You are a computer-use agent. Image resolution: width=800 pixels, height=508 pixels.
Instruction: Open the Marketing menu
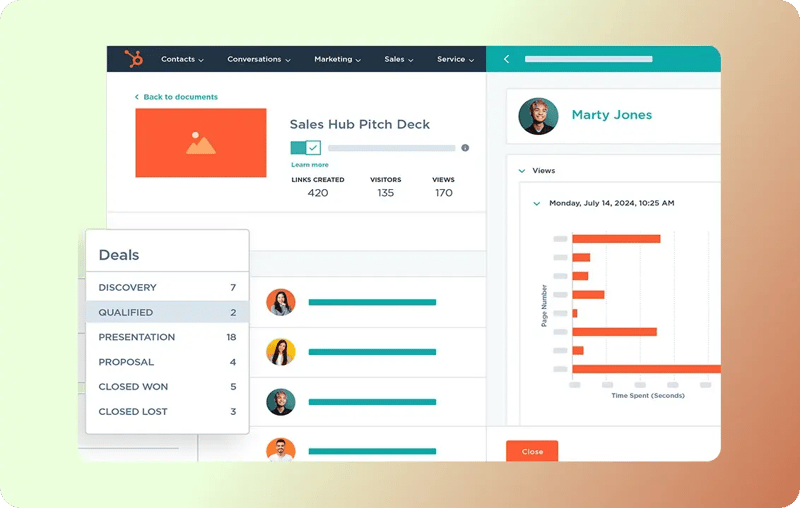pyautogui.click(x=337, y=59)
